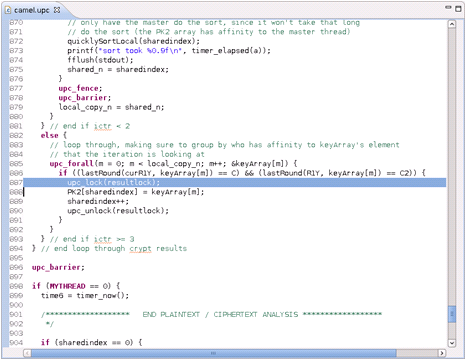Maximize the editor view
The width and height of the screenshot is (466, 360).
click(458, 9)
